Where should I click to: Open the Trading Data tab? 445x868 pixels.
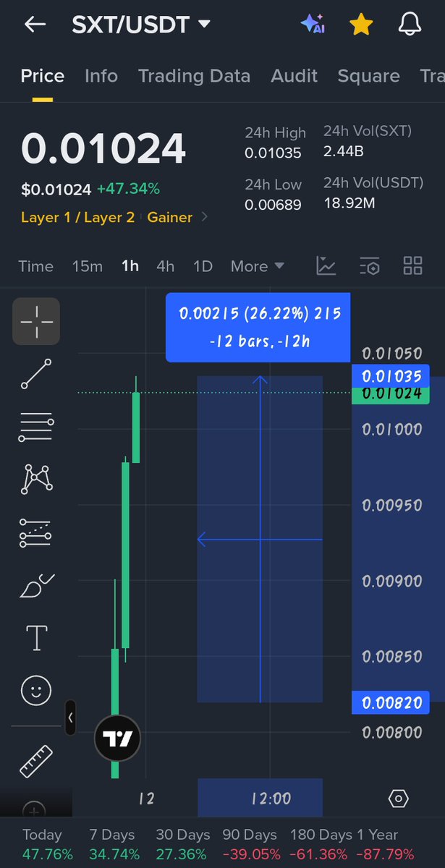tap(194, 76)
